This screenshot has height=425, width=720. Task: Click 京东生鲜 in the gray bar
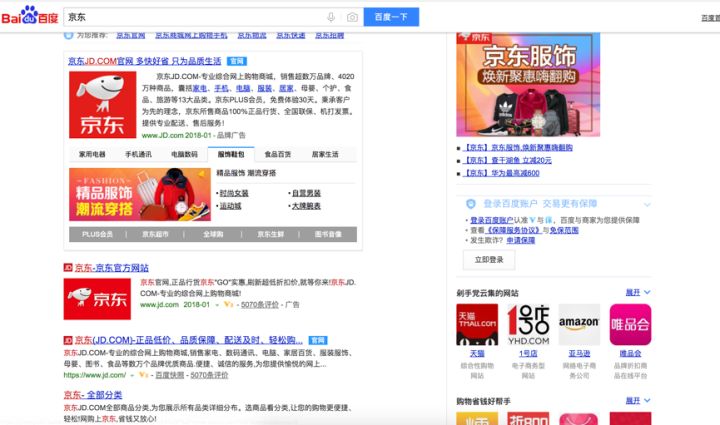[x=270, y=234]
